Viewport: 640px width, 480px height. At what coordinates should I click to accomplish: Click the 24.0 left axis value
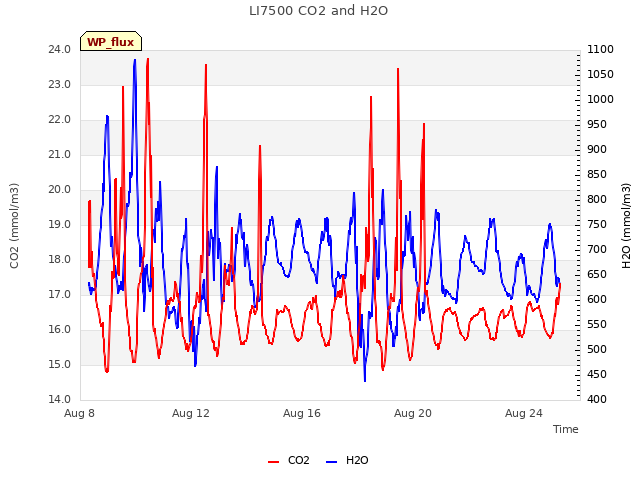coord(60,49)
